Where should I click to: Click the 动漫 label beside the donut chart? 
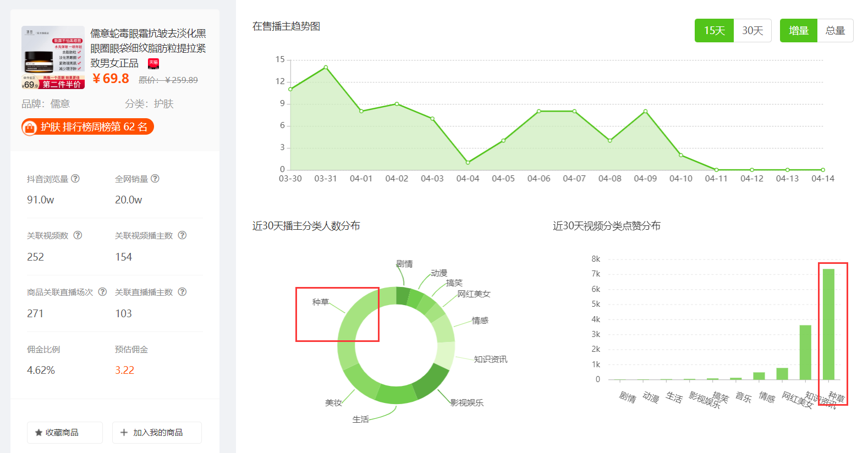[x=439, y=273]
